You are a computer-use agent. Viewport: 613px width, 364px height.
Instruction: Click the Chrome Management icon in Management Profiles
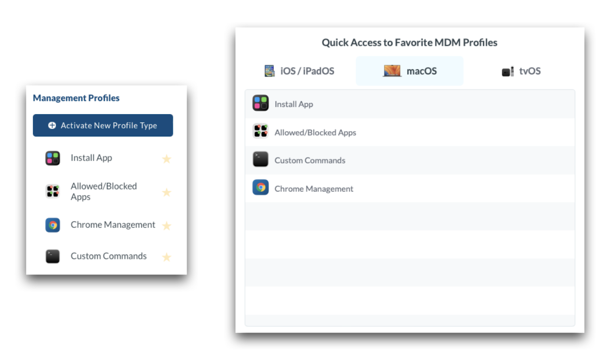pyautogui.click(x=52, y=225)
